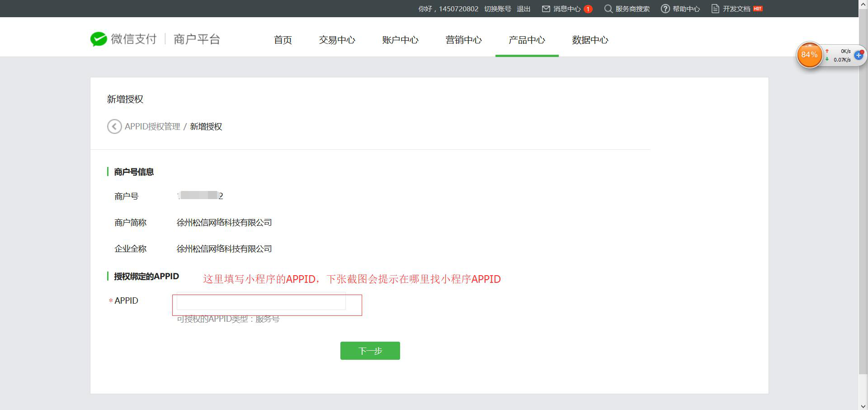Click the 企业全称 value 徐州松信网络科技有限公司
Image resolution: width=868 pixels, height=410 pixels.
coord(224,249)
